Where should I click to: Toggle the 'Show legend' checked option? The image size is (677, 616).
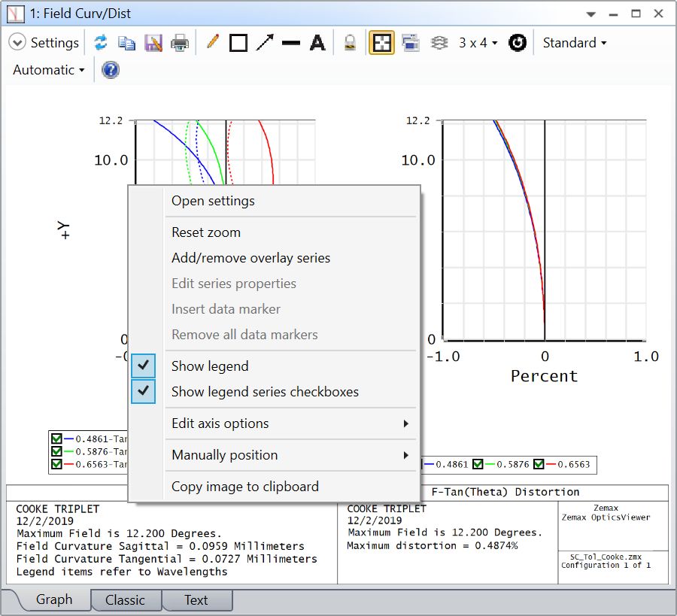pyautogui.click(x=210, y=366)
